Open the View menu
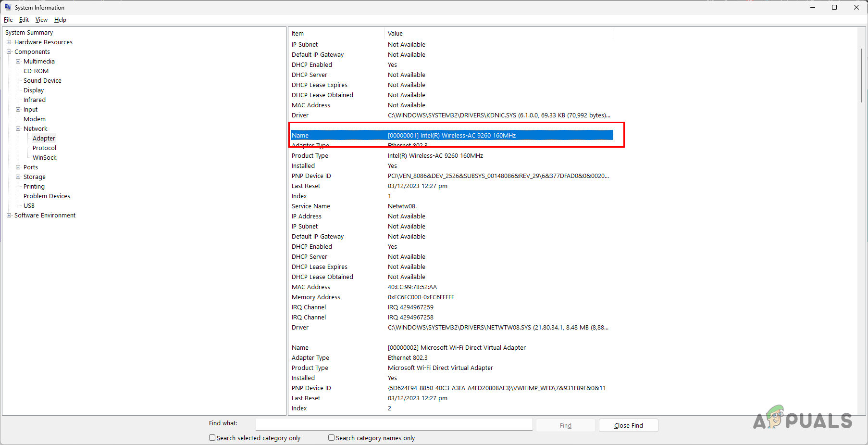This screenshot has width=868, height=445. pos(41,20)
